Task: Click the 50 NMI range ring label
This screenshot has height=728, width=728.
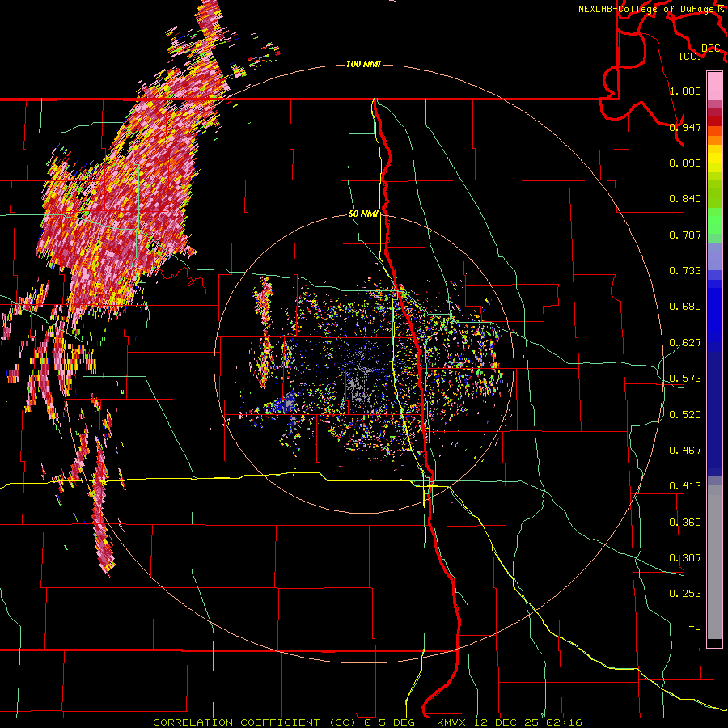Action: (x=363, y=214)
